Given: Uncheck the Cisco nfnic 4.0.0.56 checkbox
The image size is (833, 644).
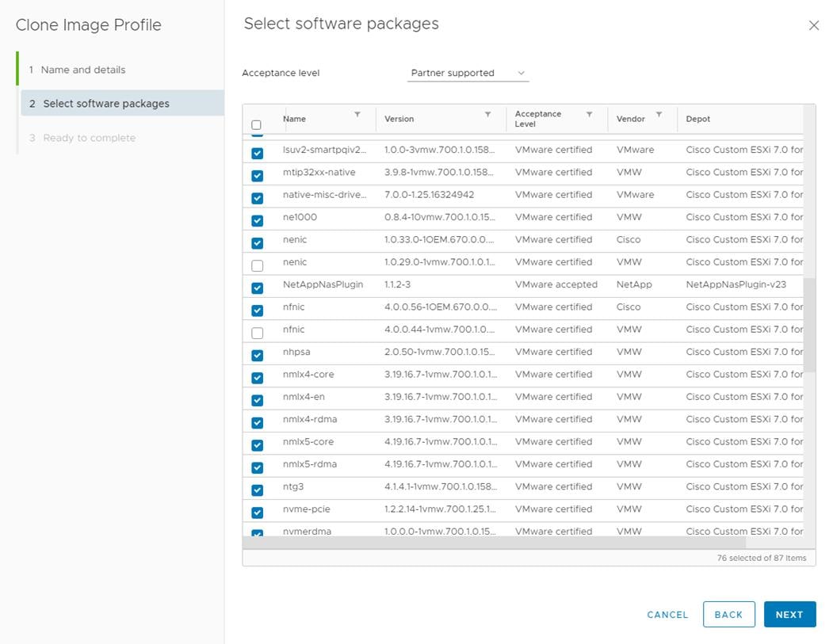Looking at the screenshot, I should click(257, 310).
